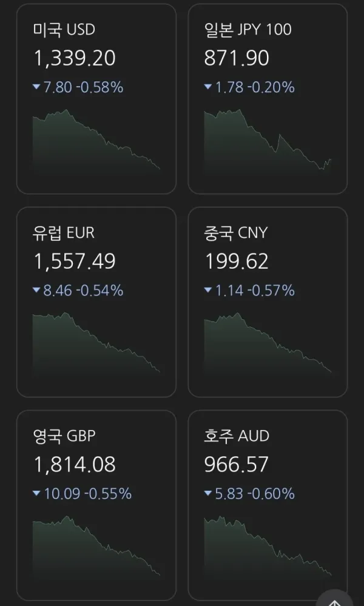364x606 pixels.
Task: Select the 유럽 EUR card title
Action: click(x=64, y=233)
